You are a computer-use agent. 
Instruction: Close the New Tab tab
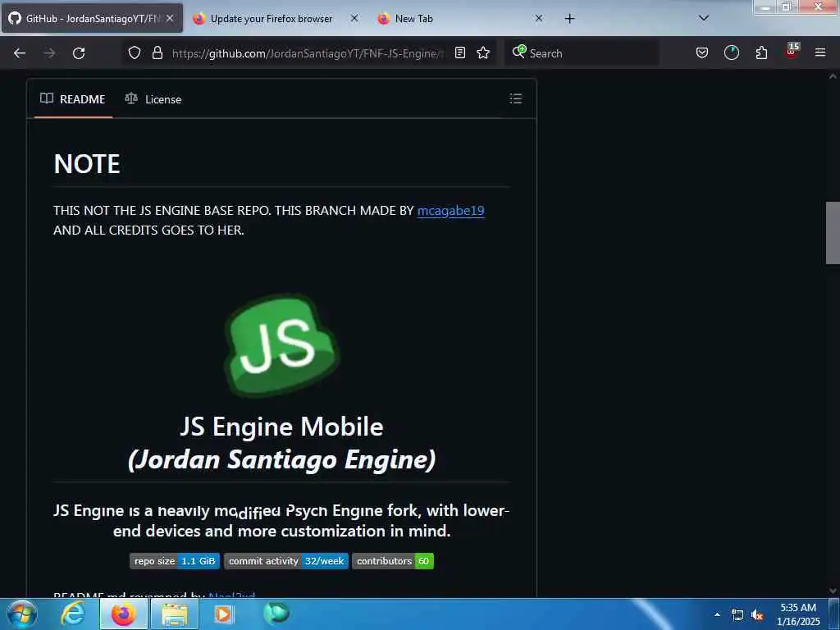[x=539, y=18]
